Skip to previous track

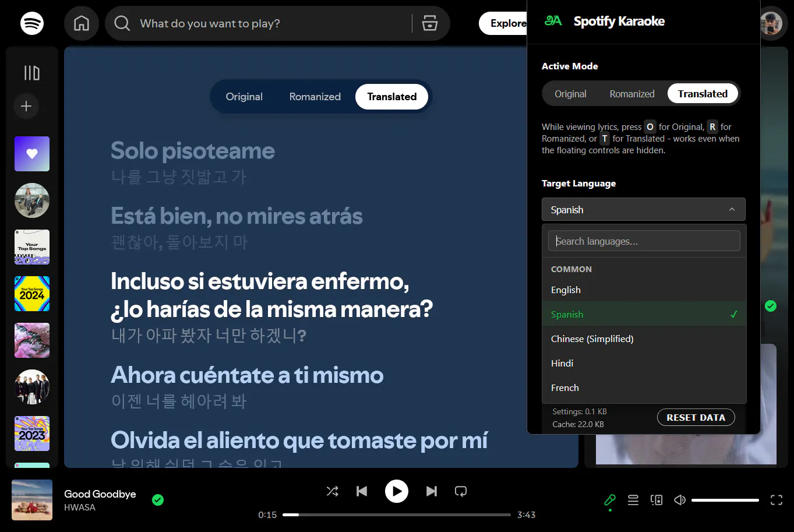(x=362, y=491)
